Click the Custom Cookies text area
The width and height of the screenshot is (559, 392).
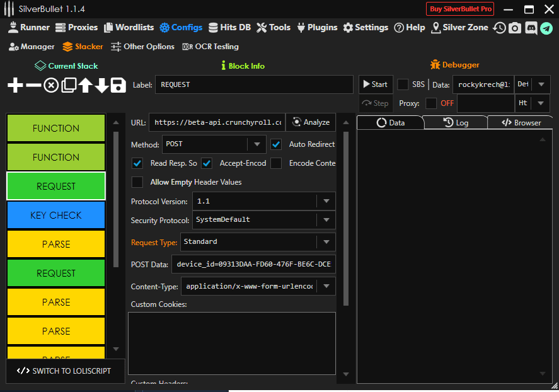click(x=232, y=343)
